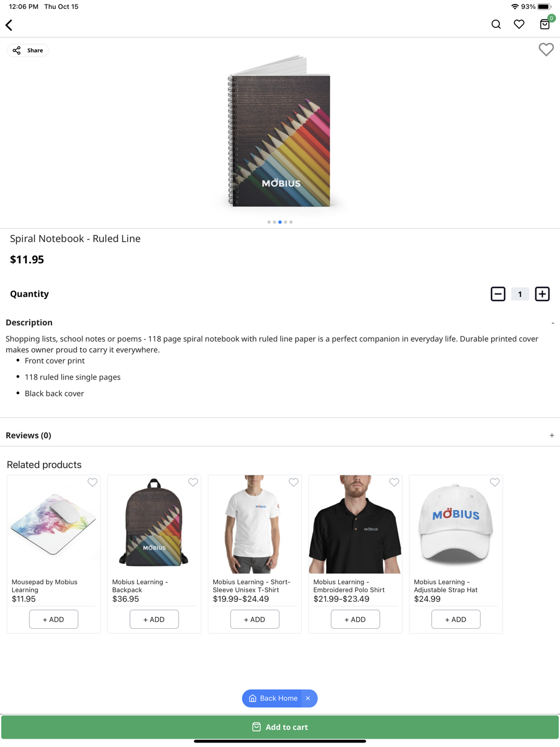Screen dimensions: 560x747
Task: Click the Share button
Action: coord(28,50)
